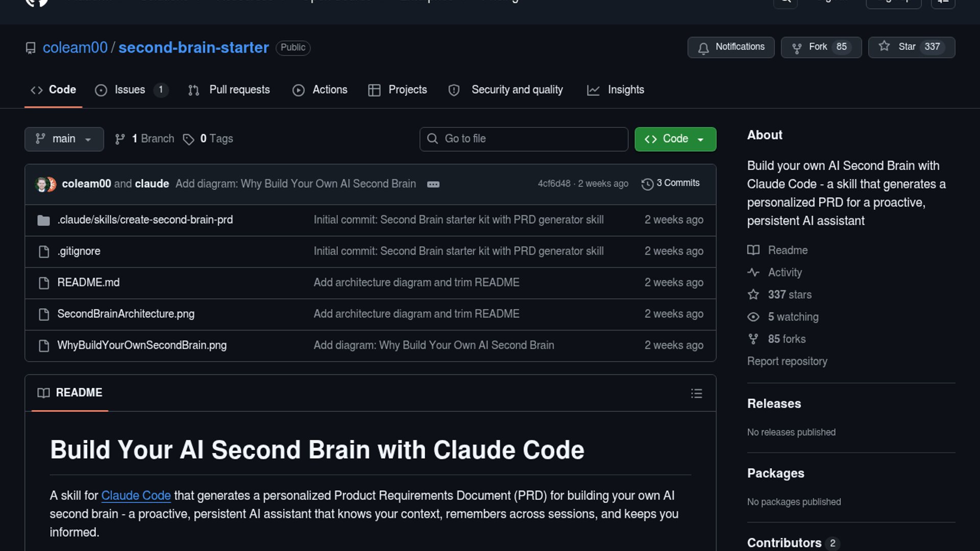The image size is (980, 551).
Task: View the 1 Branch link
Action: pyautogui.click(x=145, y=139)
